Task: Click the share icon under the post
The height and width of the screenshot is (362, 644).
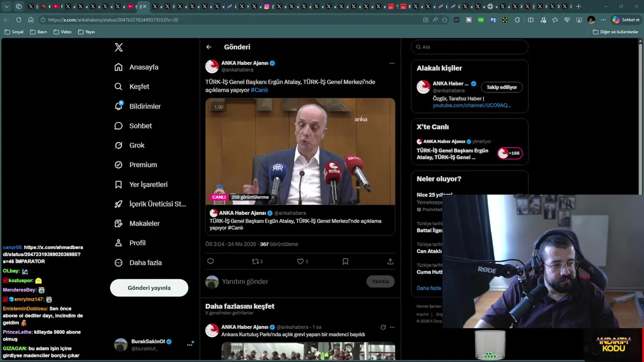Action: (390, 261)
